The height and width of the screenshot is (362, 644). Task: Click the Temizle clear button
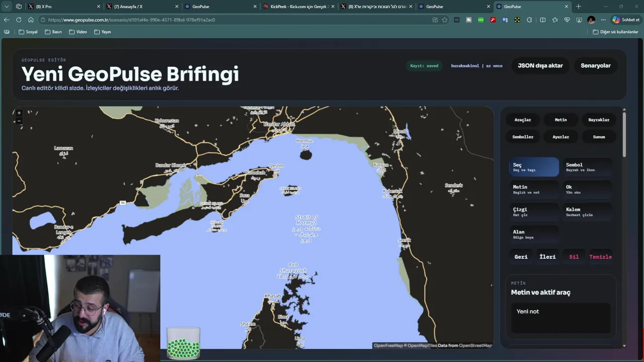click(600, 257)
